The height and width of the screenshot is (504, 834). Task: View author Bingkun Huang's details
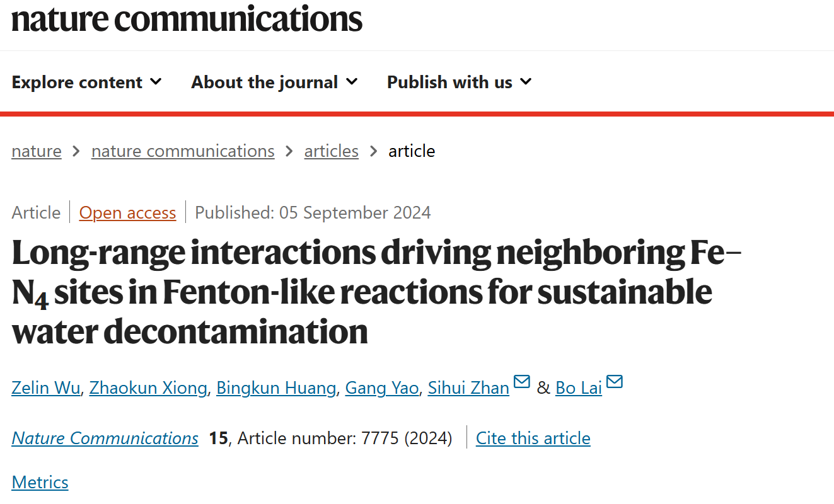[x=276, y=387]
